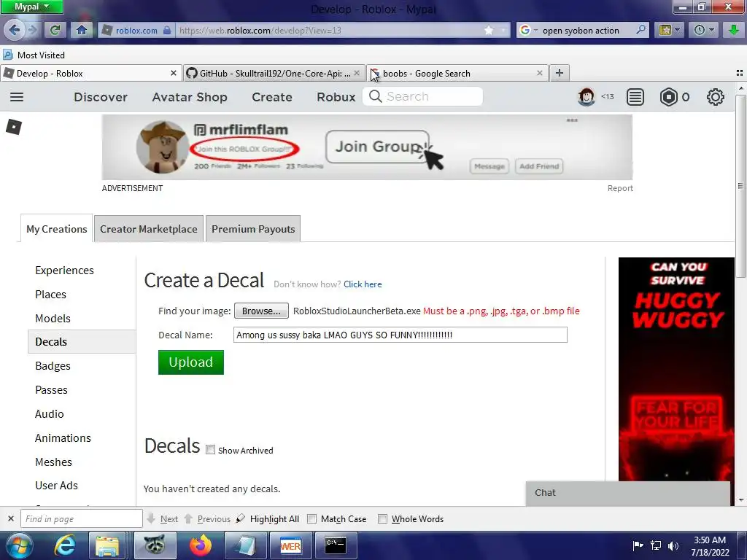Open a new tab with plus button

[x=560, y=73]
